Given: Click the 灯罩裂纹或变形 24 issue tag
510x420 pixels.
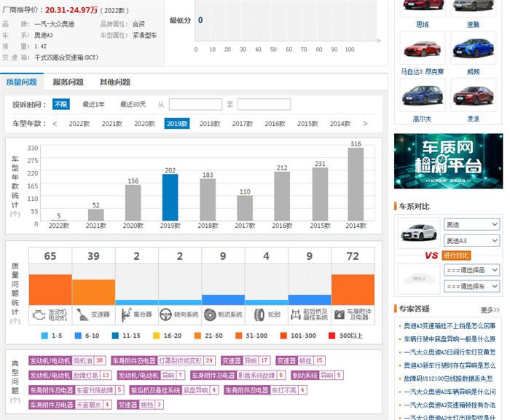Looking at the screenshot, I should [x=163, y=360].
